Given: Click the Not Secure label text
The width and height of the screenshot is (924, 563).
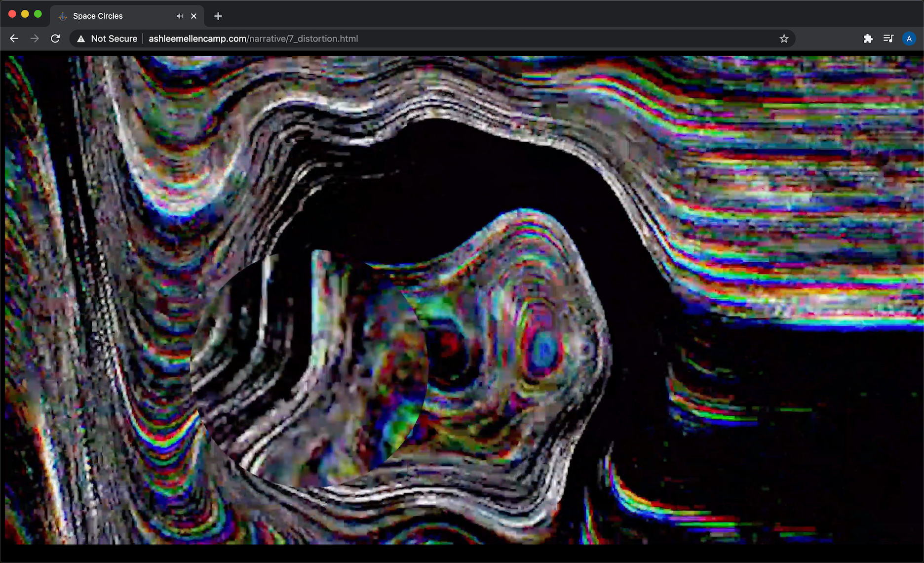Looking at the screenshot, I should [114, 39].
